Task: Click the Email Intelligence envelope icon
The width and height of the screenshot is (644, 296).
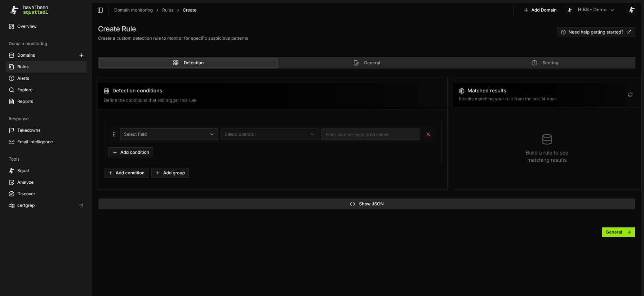Action: (12, 142)
